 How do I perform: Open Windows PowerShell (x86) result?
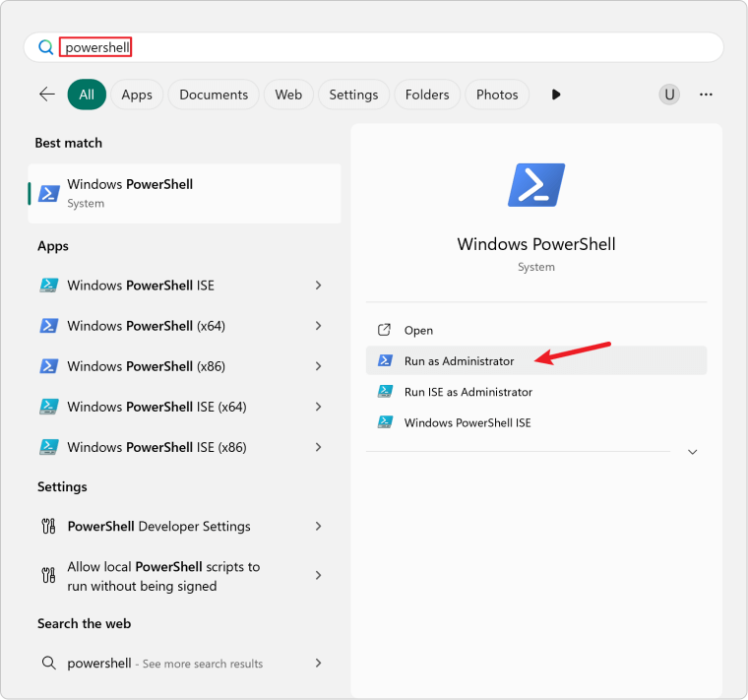[x=185, y=366]
